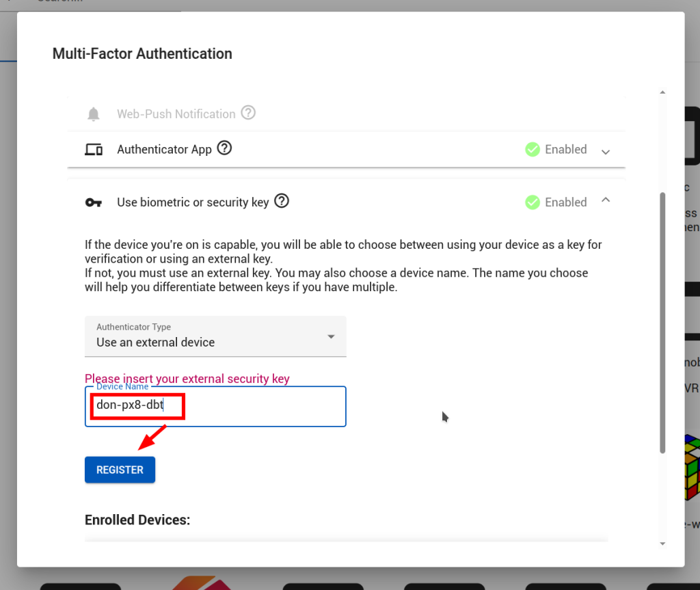
Task: Open the Authenticator Type dropdown
Action: (x=215, y=336)
